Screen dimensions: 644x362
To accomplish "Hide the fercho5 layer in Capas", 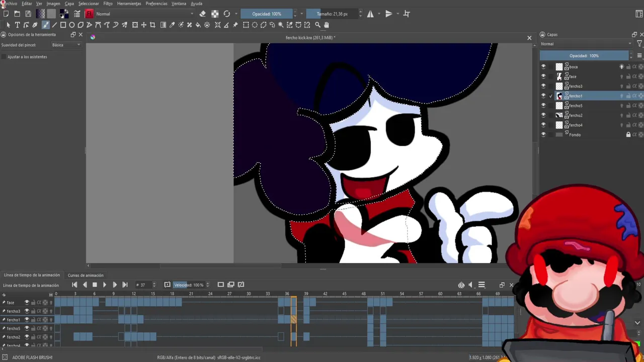I will click(x=543, y=106).
